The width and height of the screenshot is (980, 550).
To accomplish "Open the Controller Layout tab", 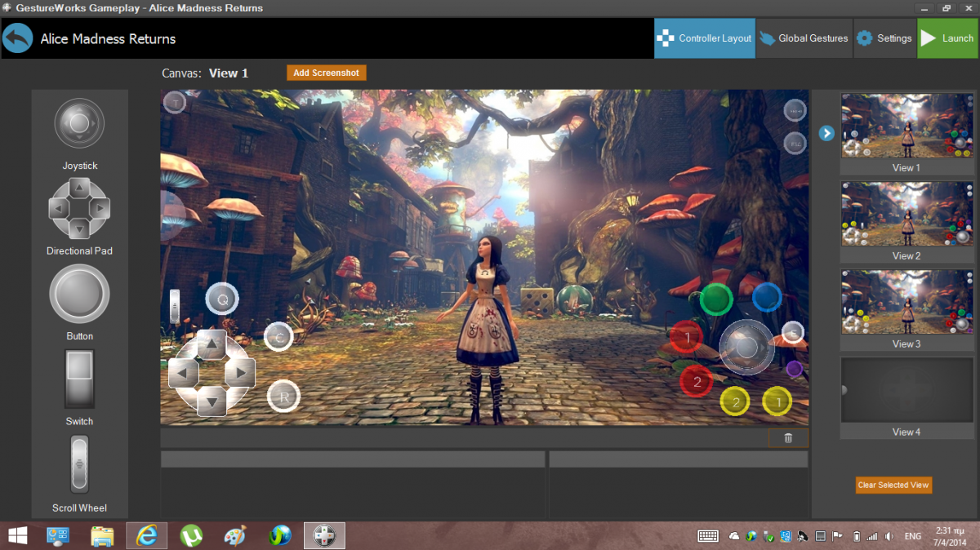I will click(x=705, y=38).
